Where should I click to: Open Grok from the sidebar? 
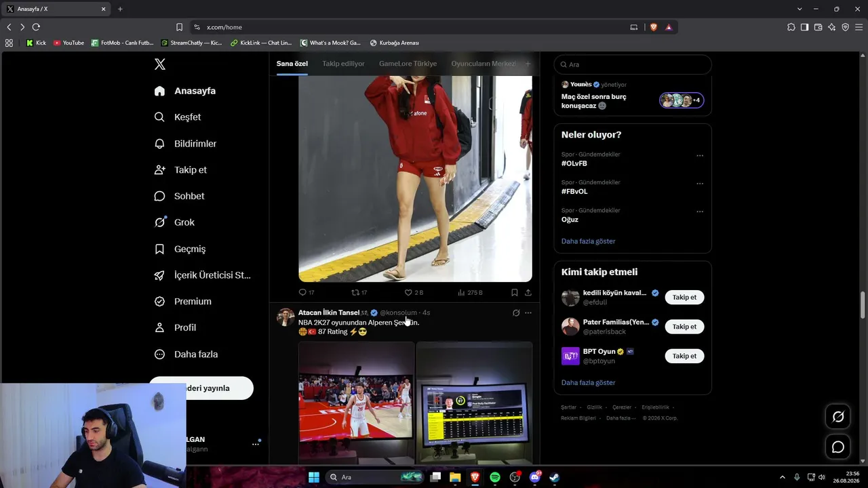pos(175,222)
